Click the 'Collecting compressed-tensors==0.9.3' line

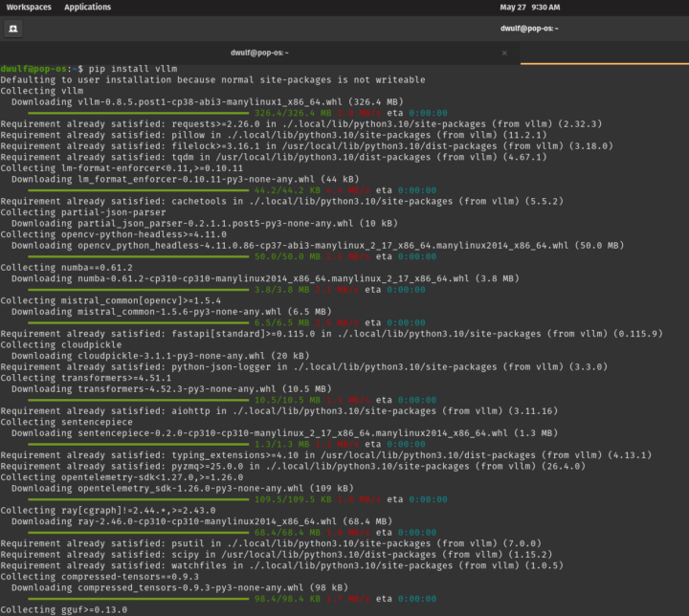(100, 577)
